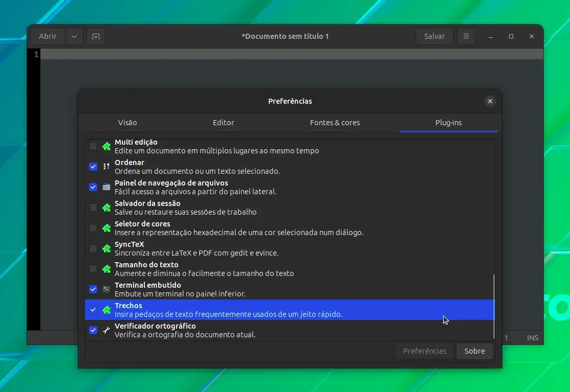Click the Terminal embutido plugin icon
570x392 pixels.
106,289
